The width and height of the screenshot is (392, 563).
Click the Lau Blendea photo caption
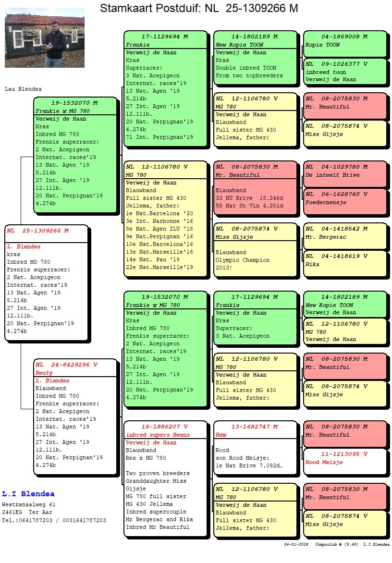23,89
